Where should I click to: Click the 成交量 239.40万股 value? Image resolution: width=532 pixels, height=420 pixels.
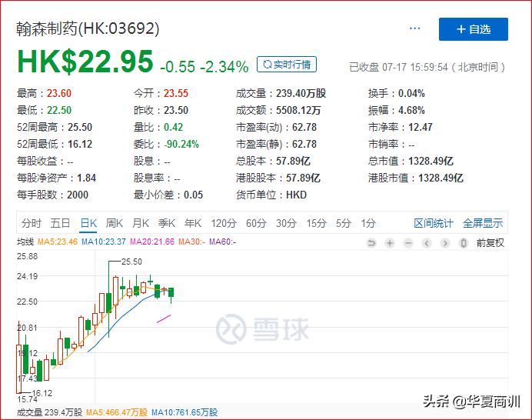coord(301,93)
